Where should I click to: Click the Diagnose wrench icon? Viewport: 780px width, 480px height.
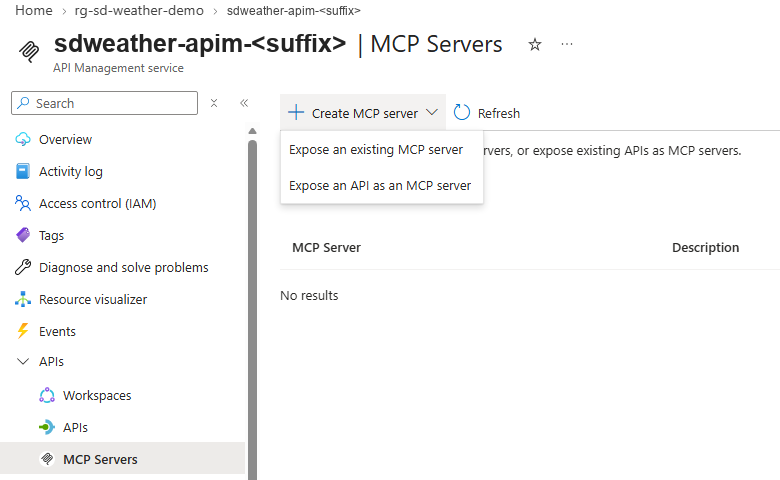click(23, 267)
